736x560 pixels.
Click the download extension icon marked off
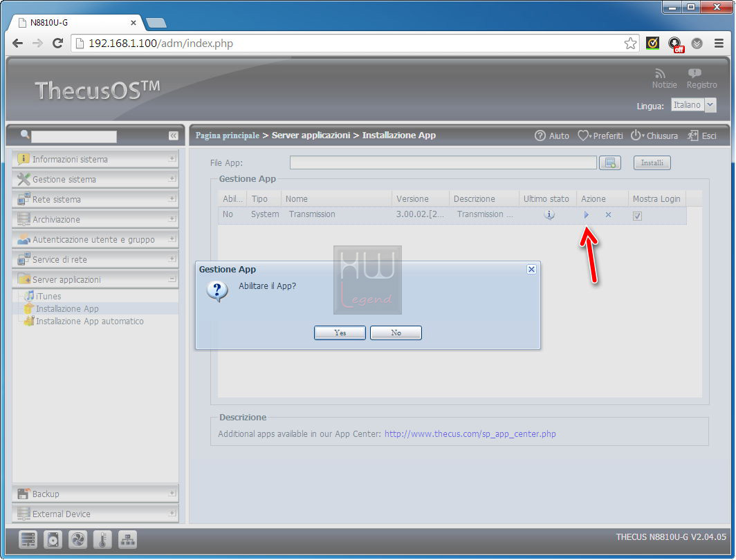point(675,44)
